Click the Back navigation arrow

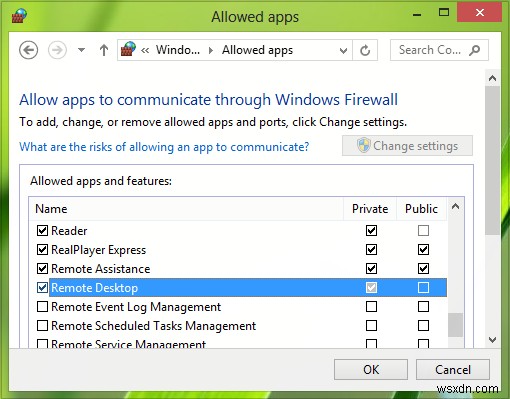click(x=28, y=50)
